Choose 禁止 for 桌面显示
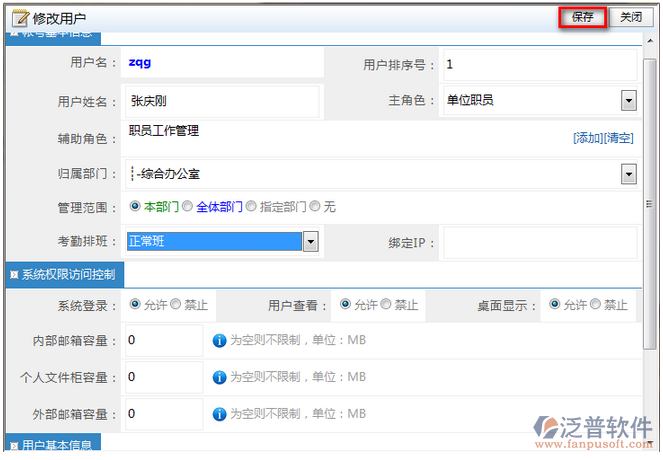Image resolution: width=663 pixels, height=460 pixels. click(597, 305)
